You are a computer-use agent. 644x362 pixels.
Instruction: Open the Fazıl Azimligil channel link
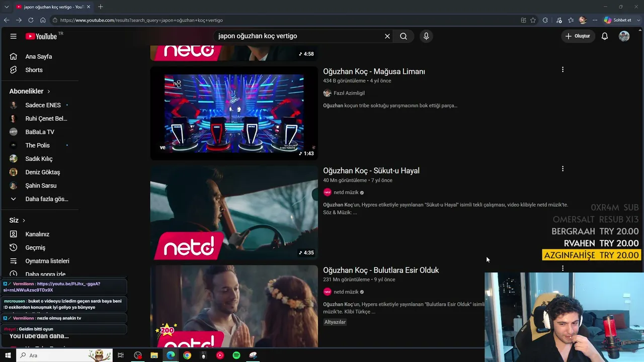click(349, 93)
